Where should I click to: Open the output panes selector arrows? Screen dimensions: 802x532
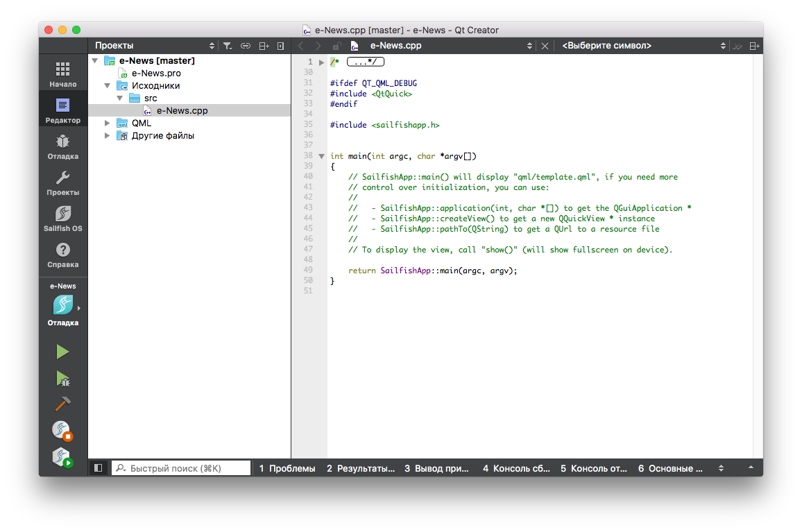click(721, 468)
